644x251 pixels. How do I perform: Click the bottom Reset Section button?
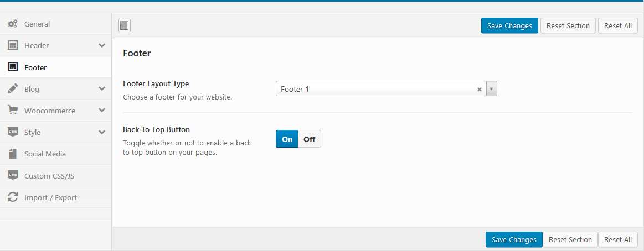click(x=570, y=239)
